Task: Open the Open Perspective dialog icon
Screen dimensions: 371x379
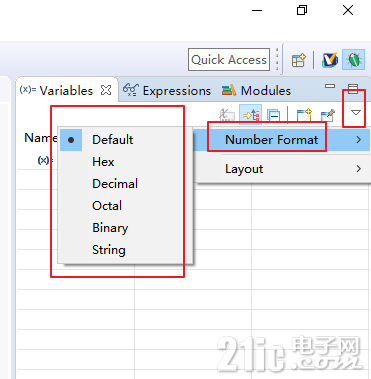Action: coord(299,60)
